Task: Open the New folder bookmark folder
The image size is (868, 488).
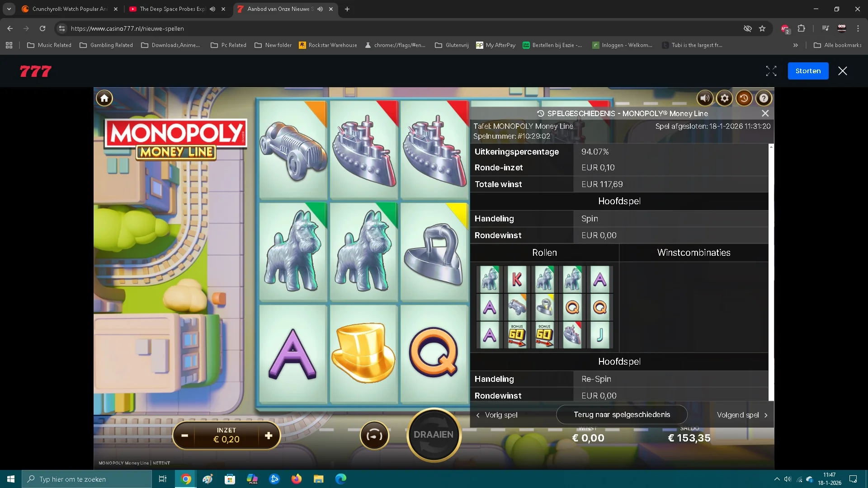Action: (273, 45)
